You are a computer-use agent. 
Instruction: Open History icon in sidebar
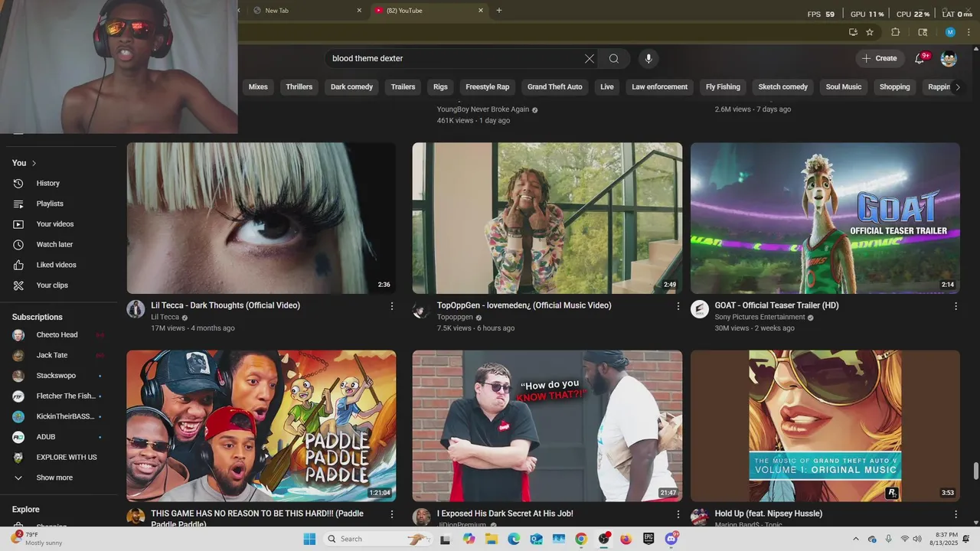(18, 183)
